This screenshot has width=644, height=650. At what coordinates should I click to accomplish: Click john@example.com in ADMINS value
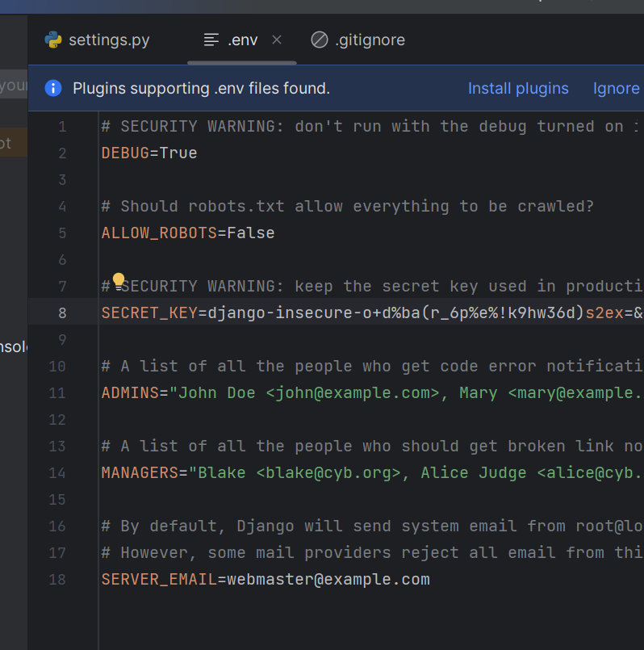[x=352, y=392]
